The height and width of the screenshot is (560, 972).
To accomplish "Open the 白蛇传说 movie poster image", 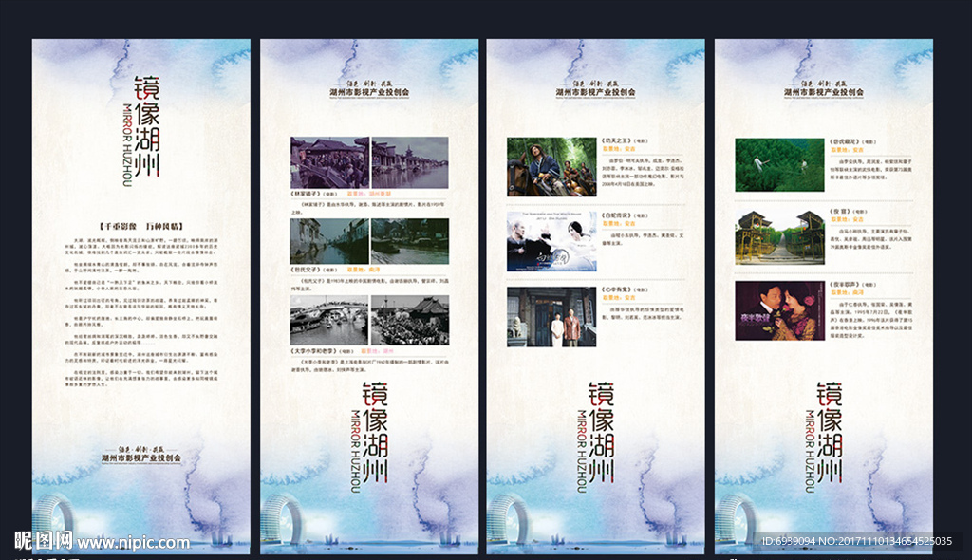I will (551, 241).
